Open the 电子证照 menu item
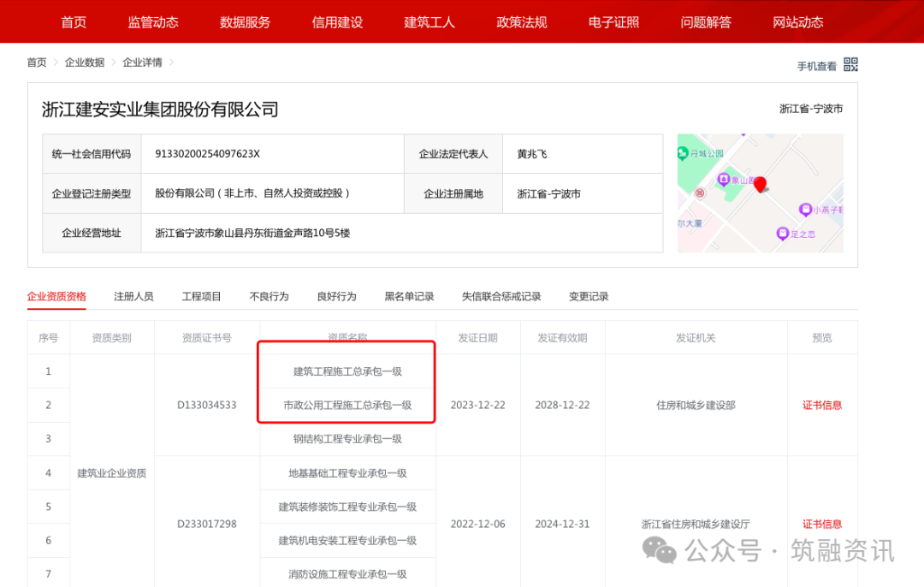 tap(614, 22)
